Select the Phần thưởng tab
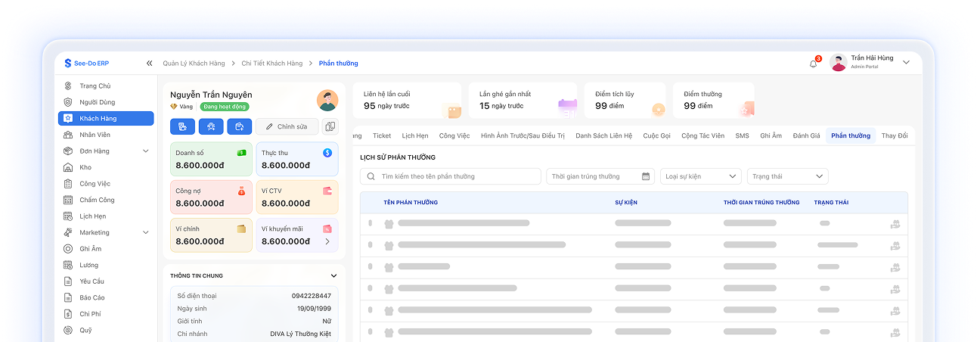 (x=851, y=135)
